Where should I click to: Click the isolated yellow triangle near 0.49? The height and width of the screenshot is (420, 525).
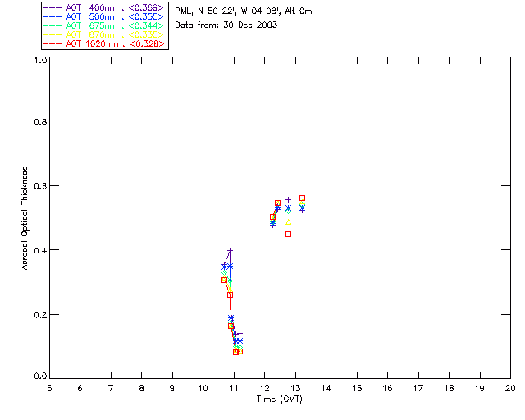click(288, 222)
